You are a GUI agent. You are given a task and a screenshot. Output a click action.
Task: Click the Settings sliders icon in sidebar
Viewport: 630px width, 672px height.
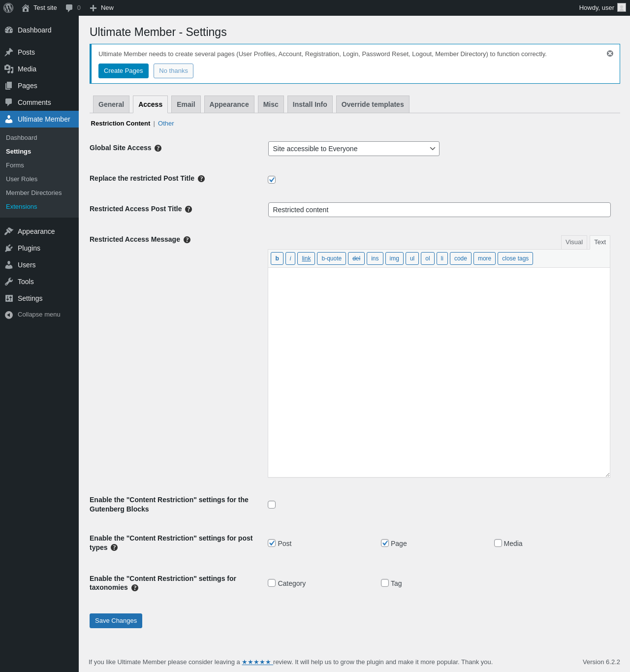point(9,298)
